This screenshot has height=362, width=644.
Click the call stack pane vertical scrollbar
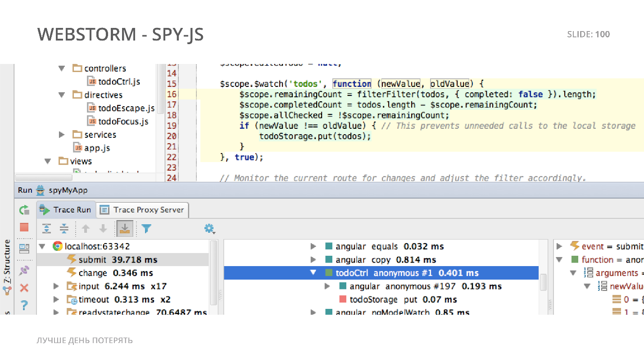pyautogui.click(x=543, y=282)
